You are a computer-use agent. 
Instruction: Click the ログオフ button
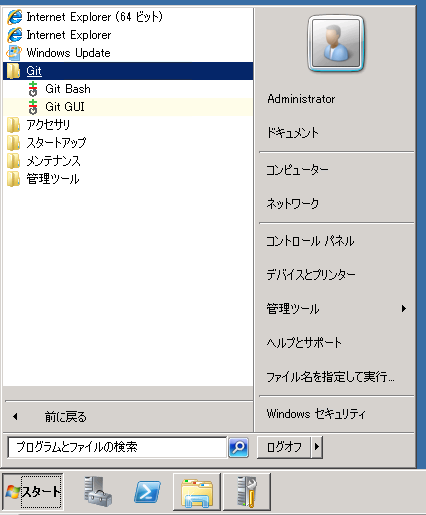tap(284, 447)
